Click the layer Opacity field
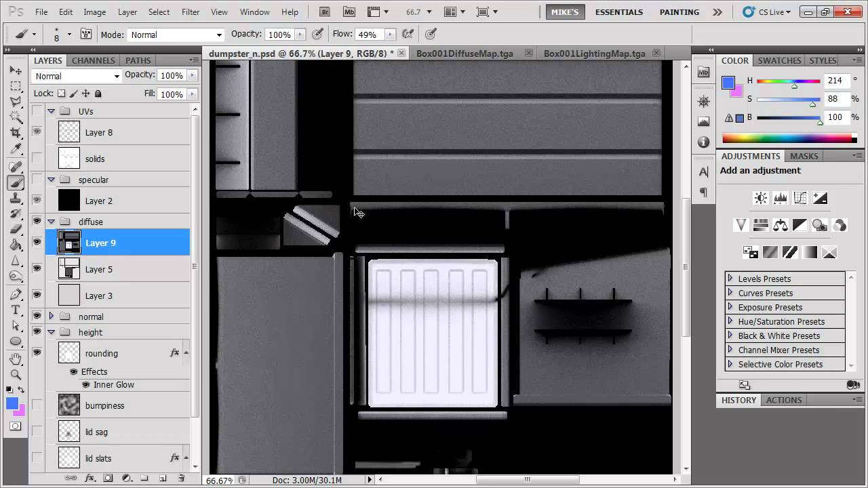The width and height of the screenshot is (868, 488). point(172,75)
